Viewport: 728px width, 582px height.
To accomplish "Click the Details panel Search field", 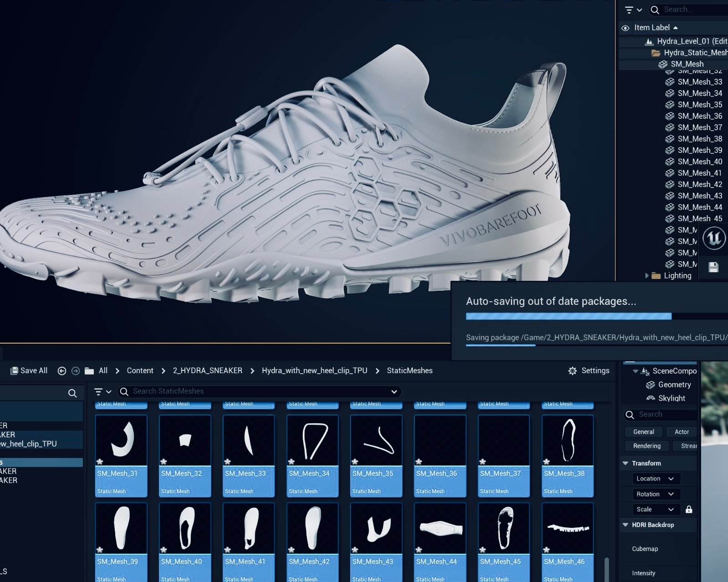I will pyautogui.click(x=660, y=415).
